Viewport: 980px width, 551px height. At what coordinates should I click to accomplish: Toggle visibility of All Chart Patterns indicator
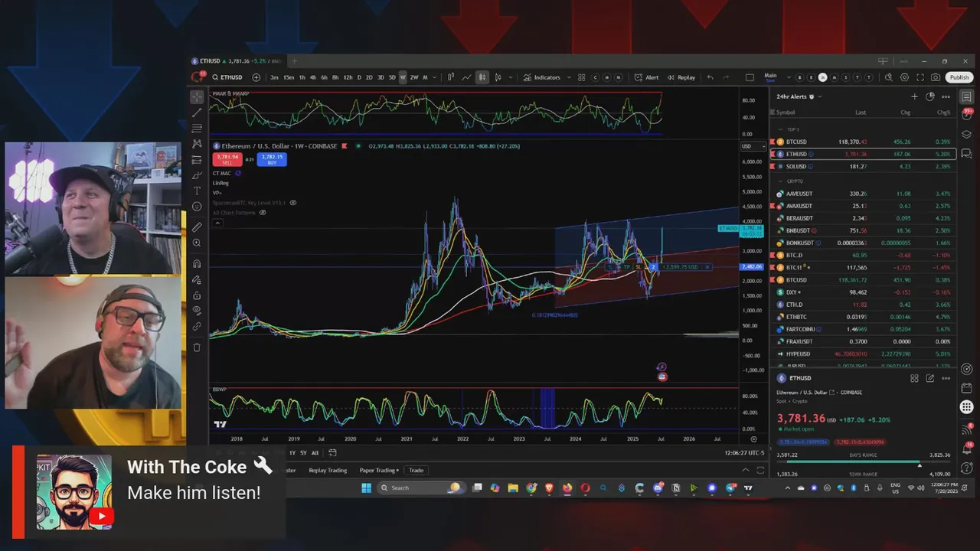(262, 213)
